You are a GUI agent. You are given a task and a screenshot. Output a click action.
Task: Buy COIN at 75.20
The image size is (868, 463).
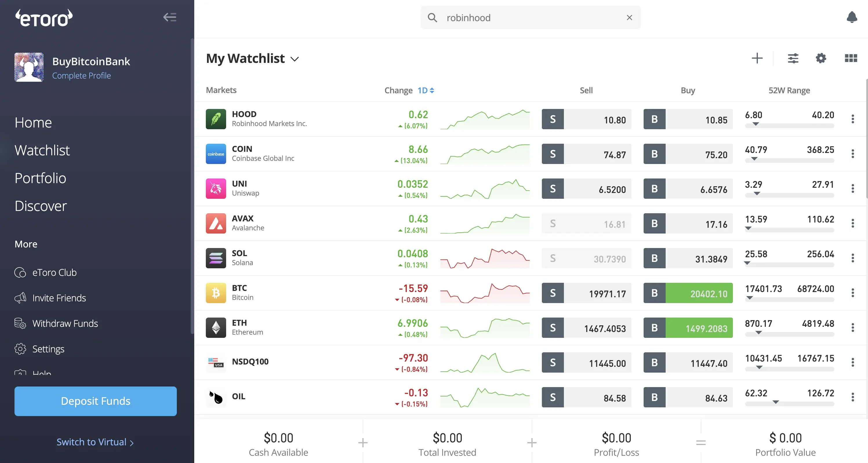coord(688,154)
